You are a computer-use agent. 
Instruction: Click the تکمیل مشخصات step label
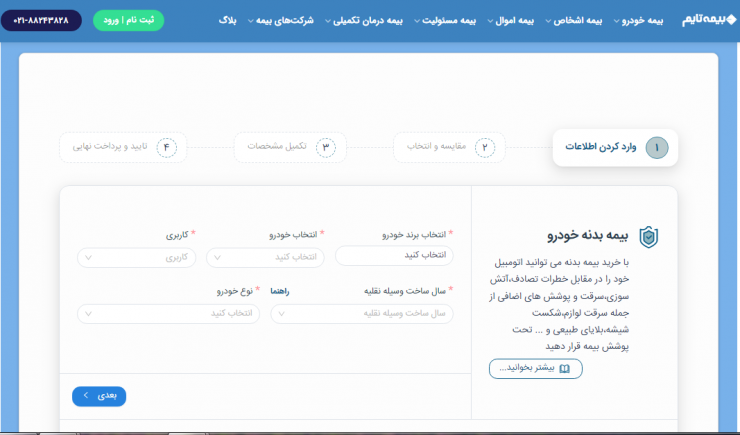(x=277, y=146)
